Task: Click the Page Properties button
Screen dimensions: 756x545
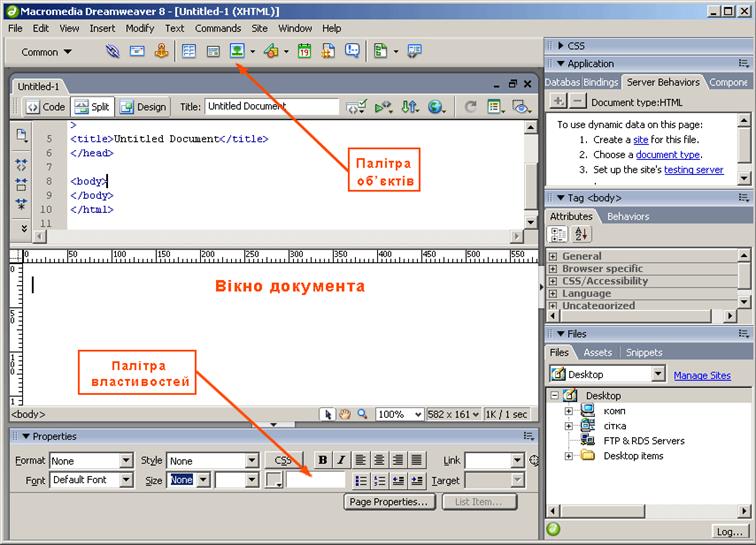Action: [389, 502]
